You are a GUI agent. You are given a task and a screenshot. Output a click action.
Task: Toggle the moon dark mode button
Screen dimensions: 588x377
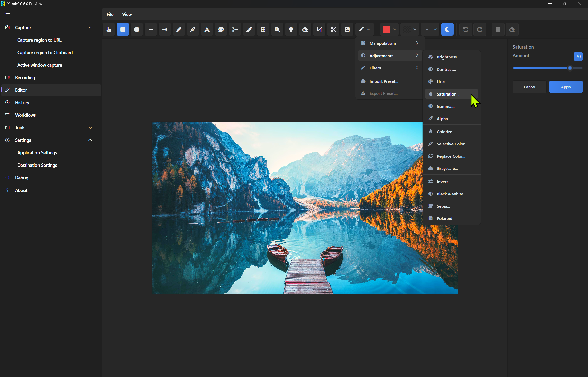[447, 29]
